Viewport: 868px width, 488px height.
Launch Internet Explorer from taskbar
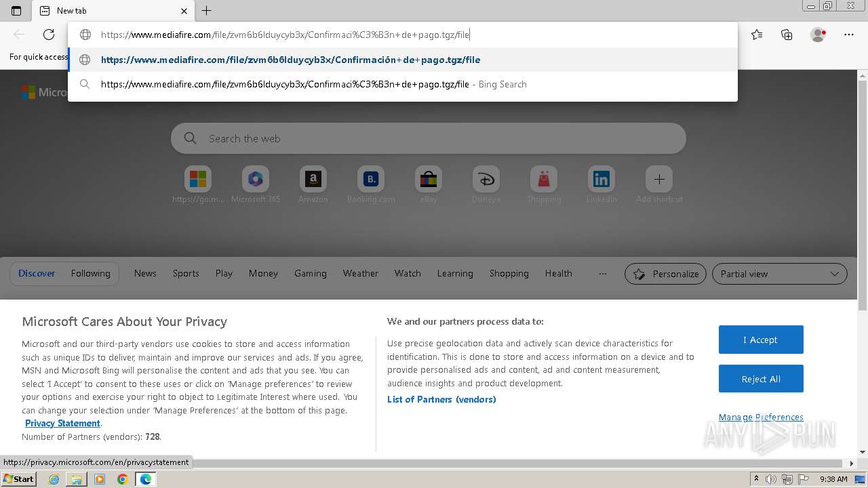[x=54, y=479]
